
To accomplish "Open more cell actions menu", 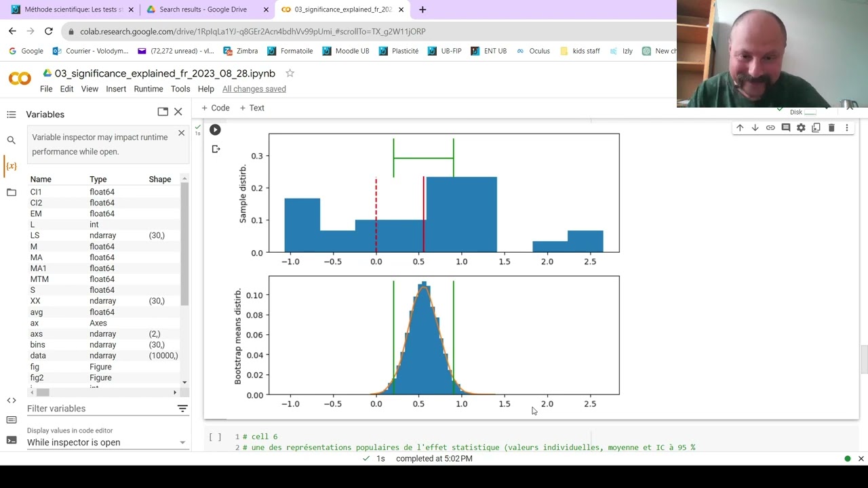I will 846,127.
